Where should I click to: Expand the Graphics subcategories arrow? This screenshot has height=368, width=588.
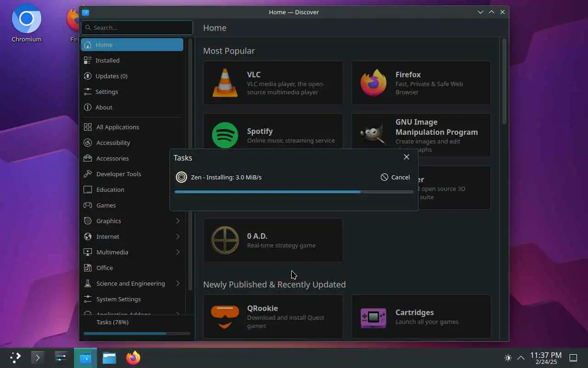pyautogui.click(x=178, y=221)
